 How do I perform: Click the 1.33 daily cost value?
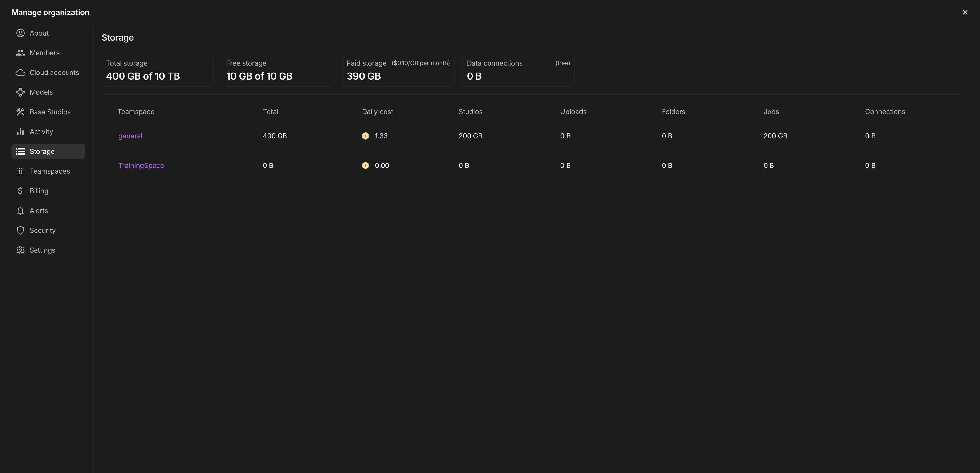pyautogui.click(x=381, y=136)
